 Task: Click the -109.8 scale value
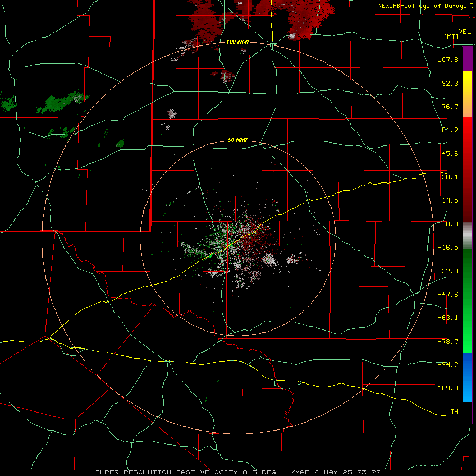446,388
